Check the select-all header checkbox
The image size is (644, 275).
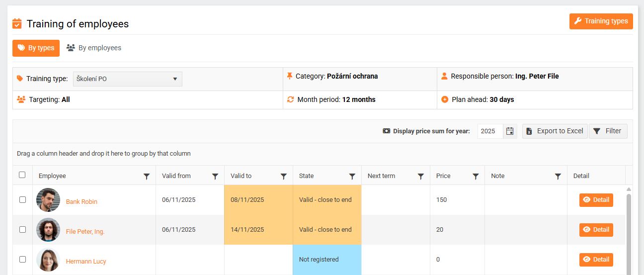[22, 175]
